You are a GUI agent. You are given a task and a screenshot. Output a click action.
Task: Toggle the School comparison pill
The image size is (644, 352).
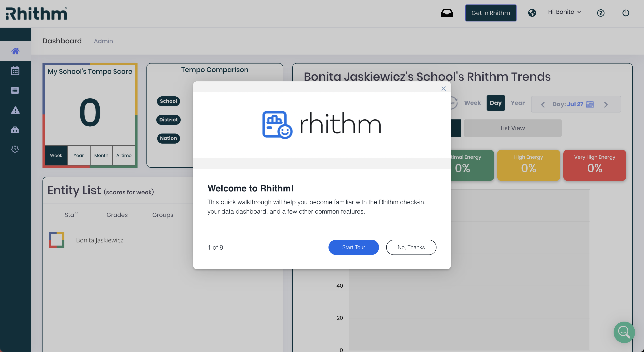tap(168, 101)
